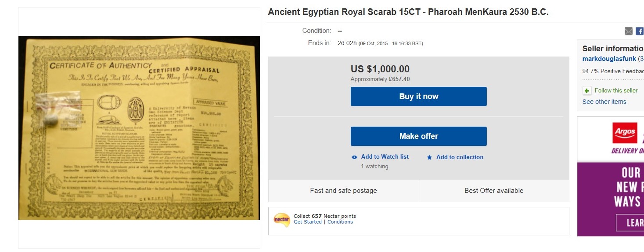Screen dimensions: 644x252
Task: Click the email envelope share icon
Action: coord(629,31)
